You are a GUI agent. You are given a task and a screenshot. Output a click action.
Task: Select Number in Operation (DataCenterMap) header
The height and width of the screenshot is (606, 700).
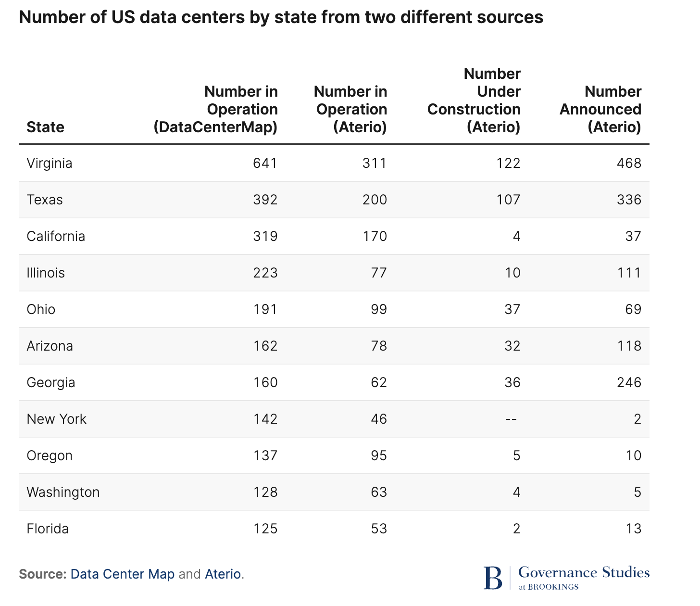click(215, 110)
